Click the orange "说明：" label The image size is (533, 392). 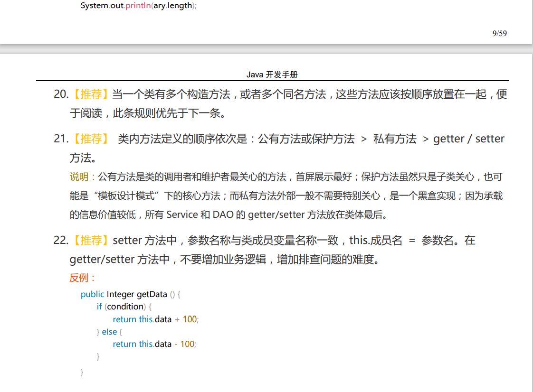click(x=83, y=177)
